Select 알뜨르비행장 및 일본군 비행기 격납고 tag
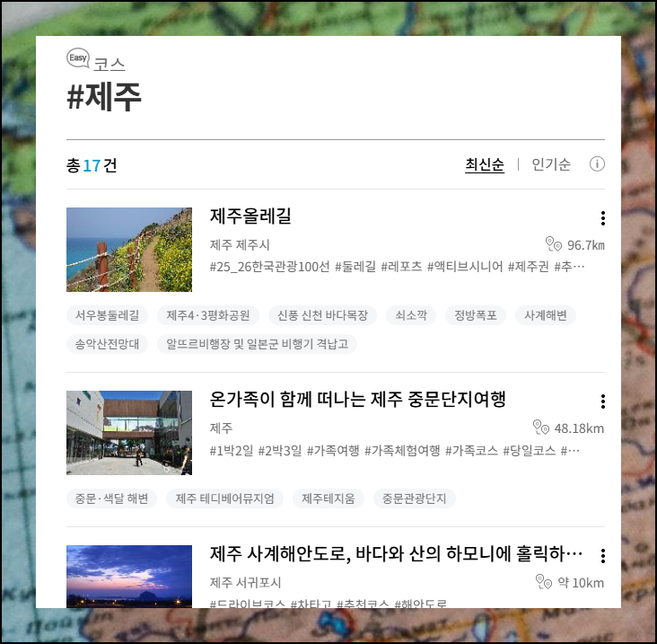 tap(257, 344)
